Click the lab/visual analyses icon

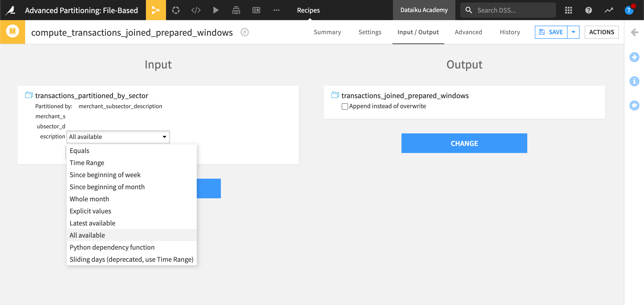click(x=176, y=10)
